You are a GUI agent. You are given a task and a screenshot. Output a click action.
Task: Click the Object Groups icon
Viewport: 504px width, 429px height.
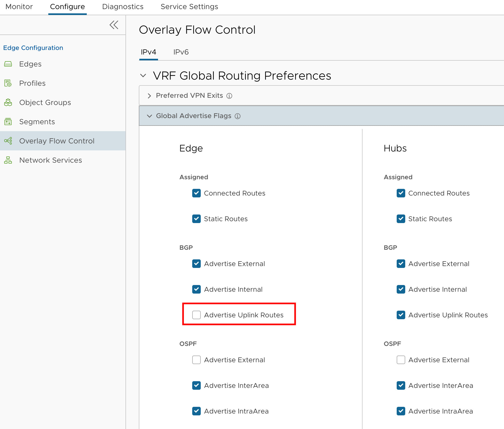[8, 102]
